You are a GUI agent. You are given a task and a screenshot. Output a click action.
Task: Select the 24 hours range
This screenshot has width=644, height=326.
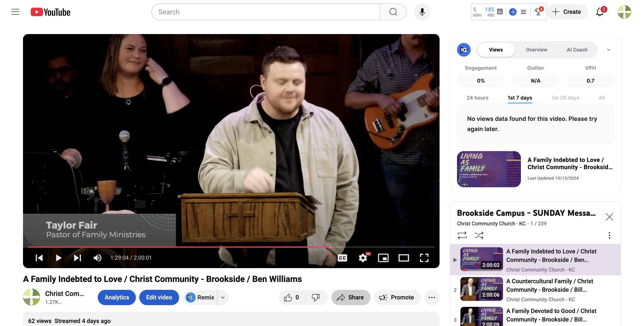(477, 98)
